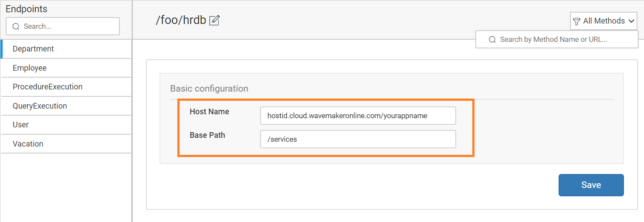This screenshot has width=644, height=222.
Task: Click the edit pencil icon beside /foo/hrdb
Action: click(214, 20)
